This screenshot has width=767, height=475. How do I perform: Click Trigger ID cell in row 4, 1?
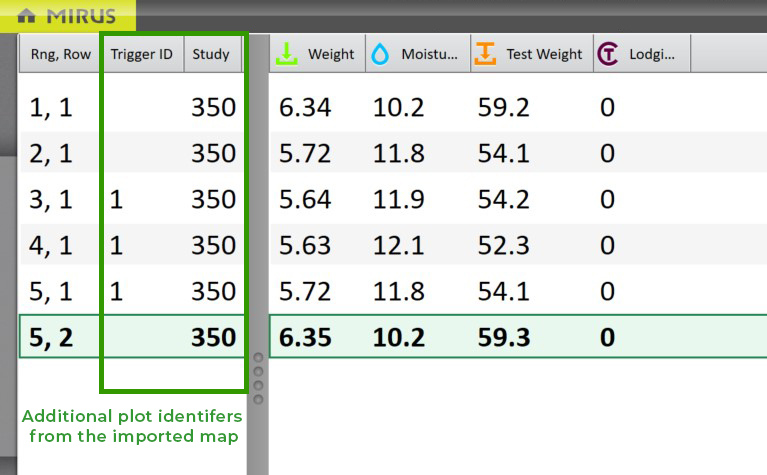(x=117, y=245)
